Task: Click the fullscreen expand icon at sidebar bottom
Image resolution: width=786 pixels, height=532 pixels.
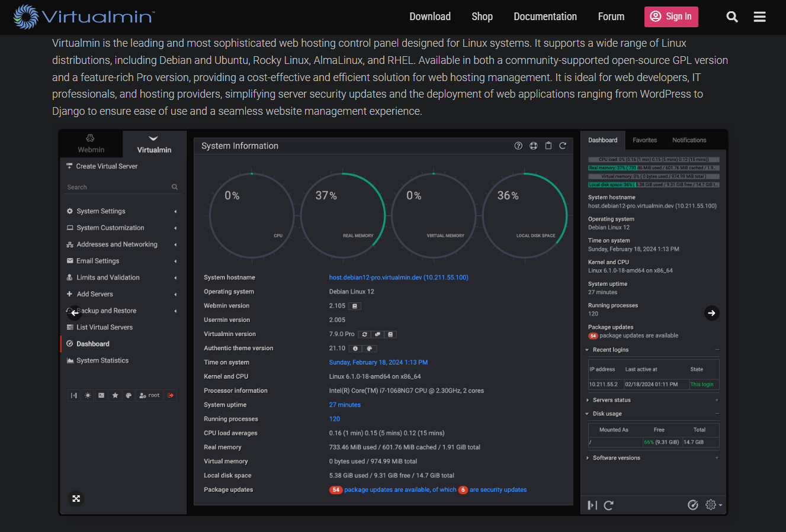Action: pos(76,499)
